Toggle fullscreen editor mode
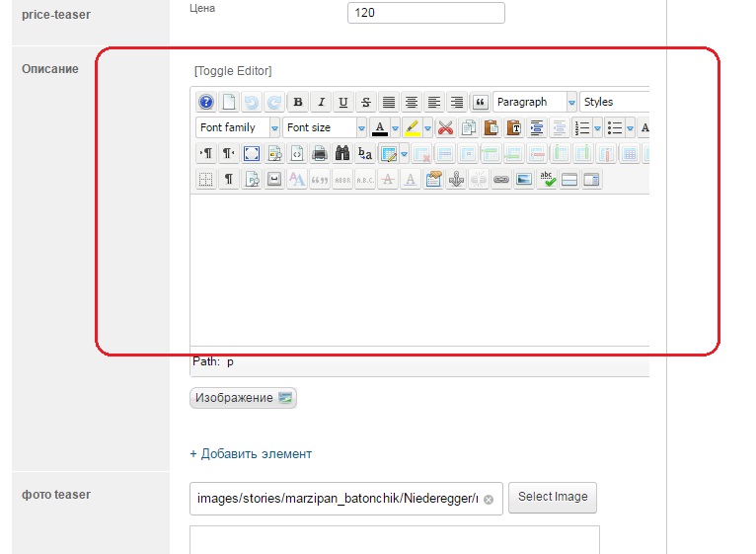The image size is (756, 554). pos(252,153)
